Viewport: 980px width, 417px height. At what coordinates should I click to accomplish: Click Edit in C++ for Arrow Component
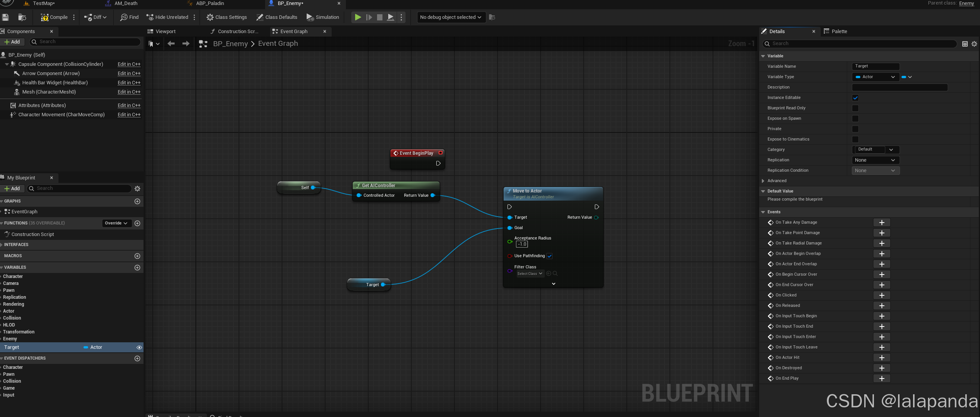(129, 74)
